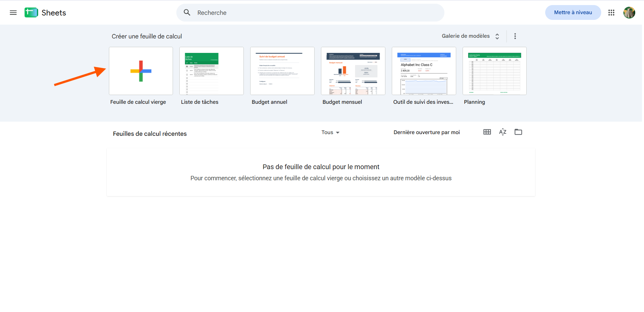Click the Budget annuel label
644x312 pixels.
pos(269,102)
